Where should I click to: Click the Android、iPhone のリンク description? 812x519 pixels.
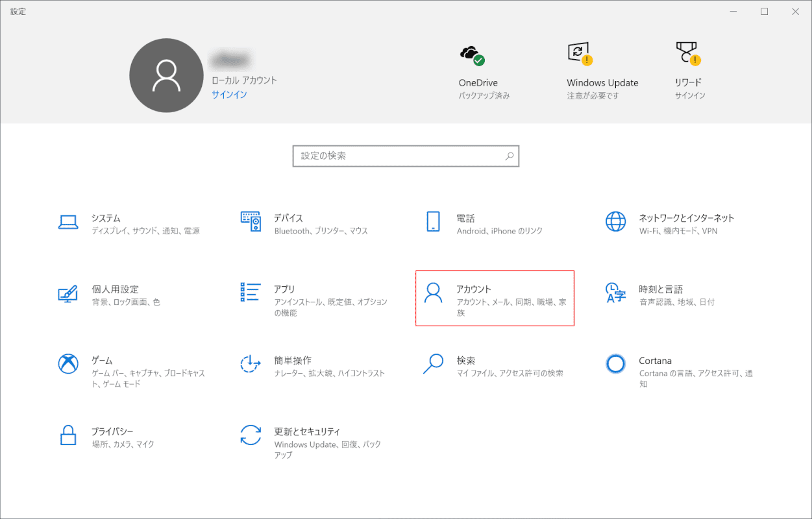[499, 231]
